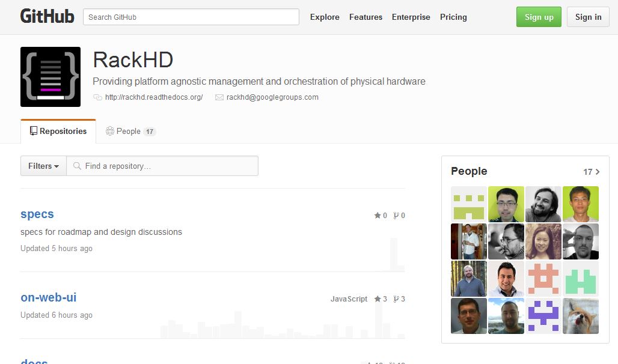618x364 pixels.
Task: Click 'specs for roadmap and design discussions' text
Action: tap(101, 232)
